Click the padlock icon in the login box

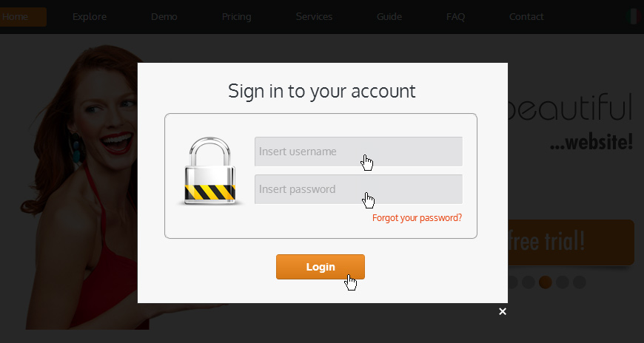pos(210,171)
